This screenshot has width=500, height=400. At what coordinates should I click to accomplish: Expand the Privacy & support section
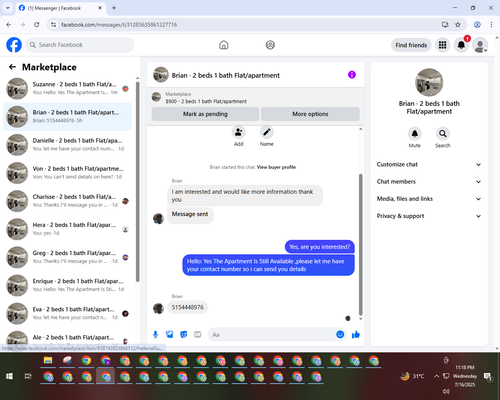[x=429, y=216]
